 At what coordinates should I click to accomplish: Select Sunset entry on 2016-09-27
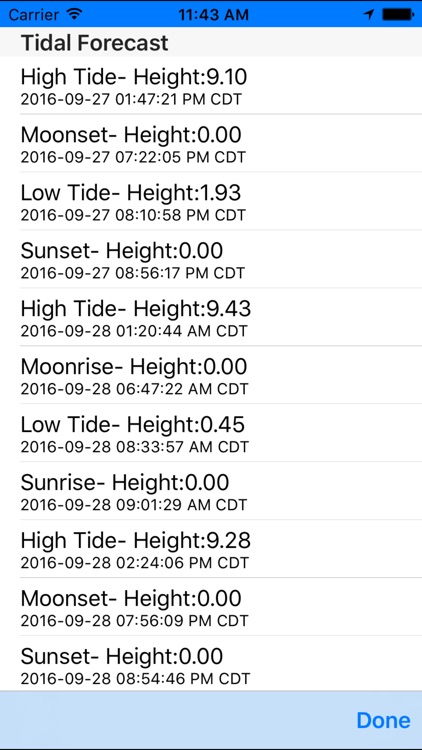[x=211, y=259]
